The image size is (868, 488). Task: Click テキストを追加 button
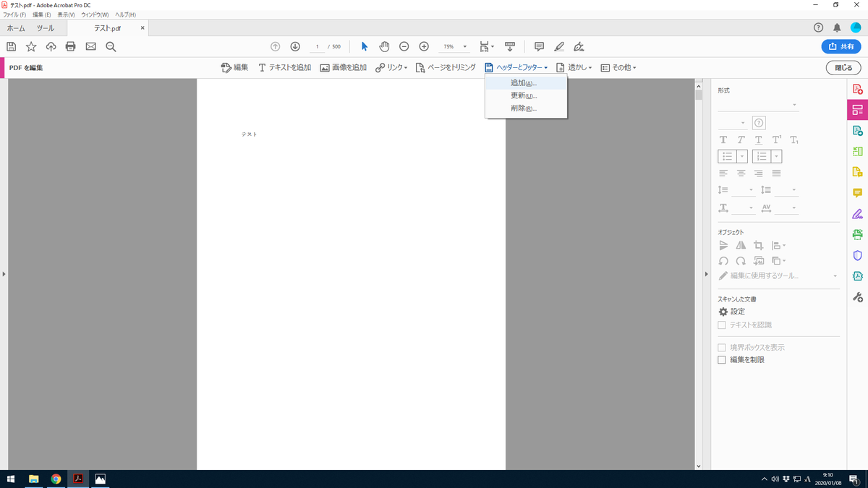coord(285,67)
